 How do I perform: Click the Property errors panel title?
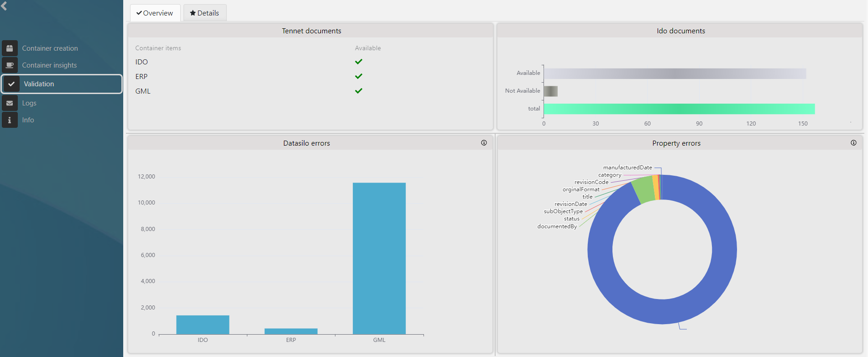(676, 143)
